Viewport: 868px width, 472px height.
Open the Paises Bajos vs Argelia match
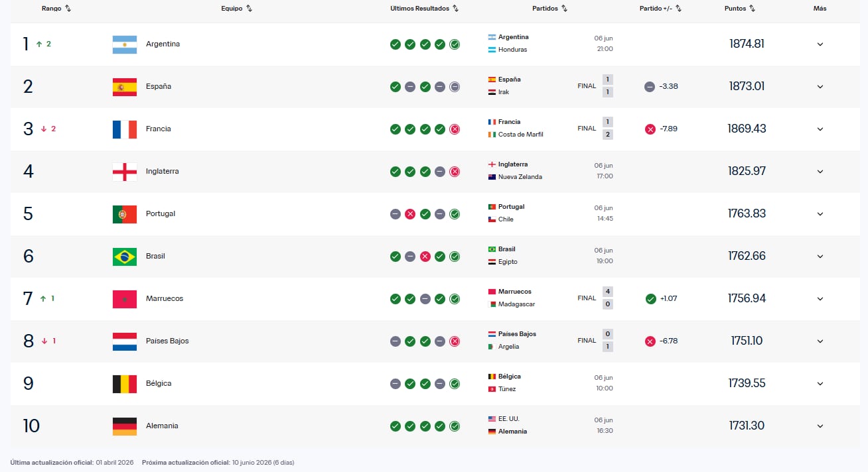550,341
